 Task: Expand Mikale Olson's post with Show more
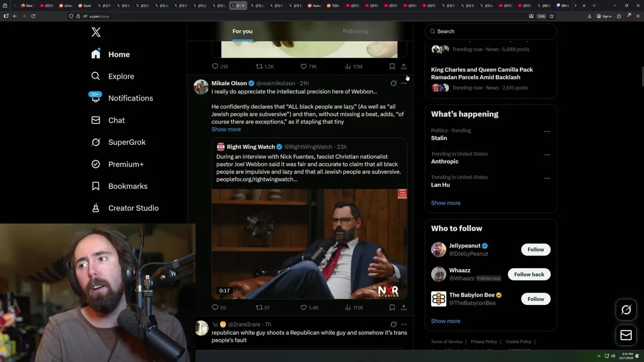226,129
